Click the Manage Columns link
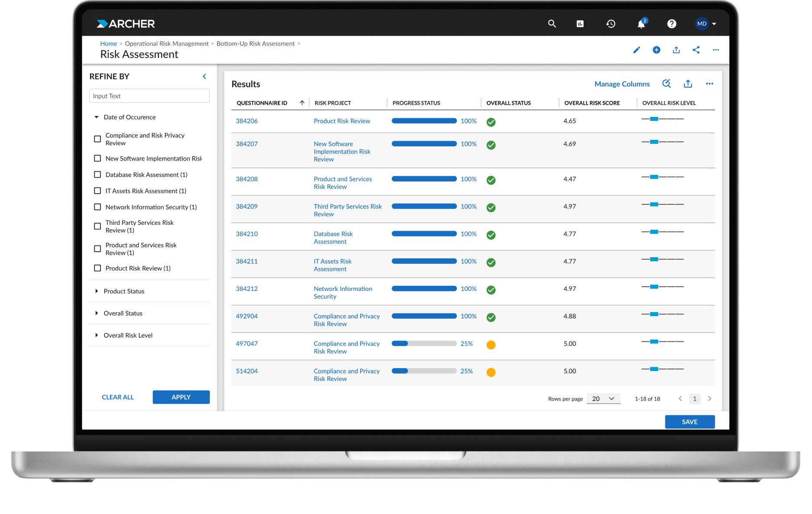812x514 pixels. (x=622, y=84)
